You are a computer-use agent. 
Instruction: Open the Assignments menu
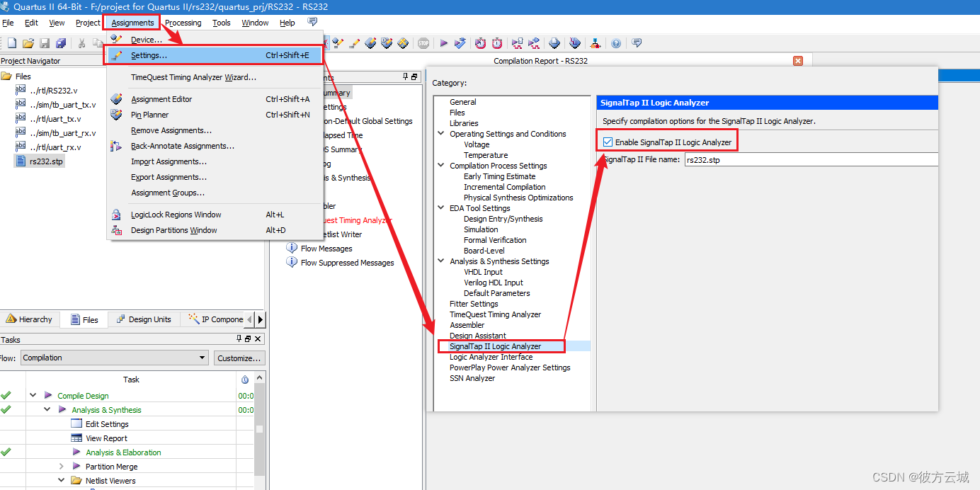pos(132,23)
